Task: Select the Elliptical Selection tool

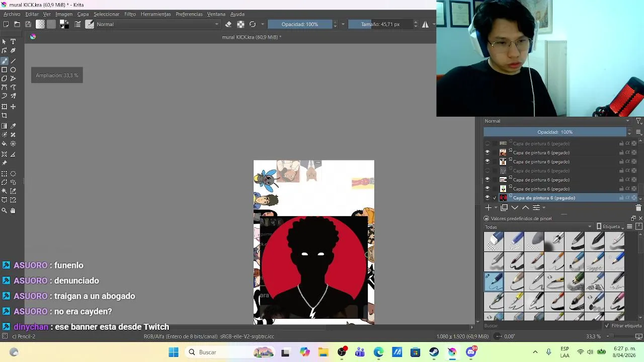Action: pos(13,174)
